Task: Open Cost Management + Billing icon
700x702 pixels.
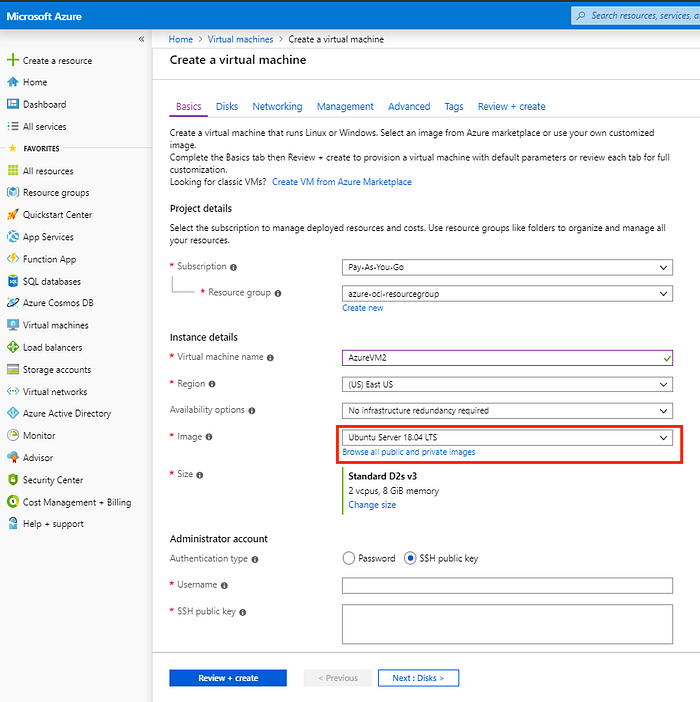Action: coord(13,501)
